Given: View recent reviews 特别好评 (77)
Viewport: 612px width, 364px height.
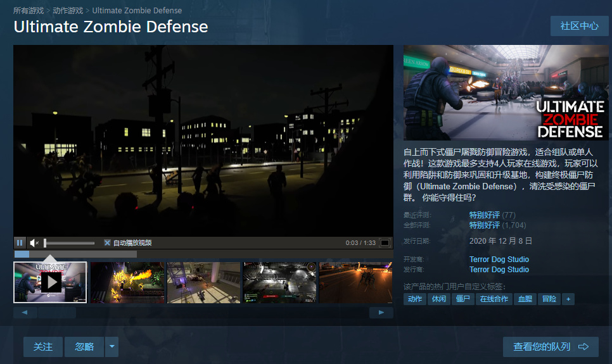Looking at the screenshot, I should tap(492, 215).
